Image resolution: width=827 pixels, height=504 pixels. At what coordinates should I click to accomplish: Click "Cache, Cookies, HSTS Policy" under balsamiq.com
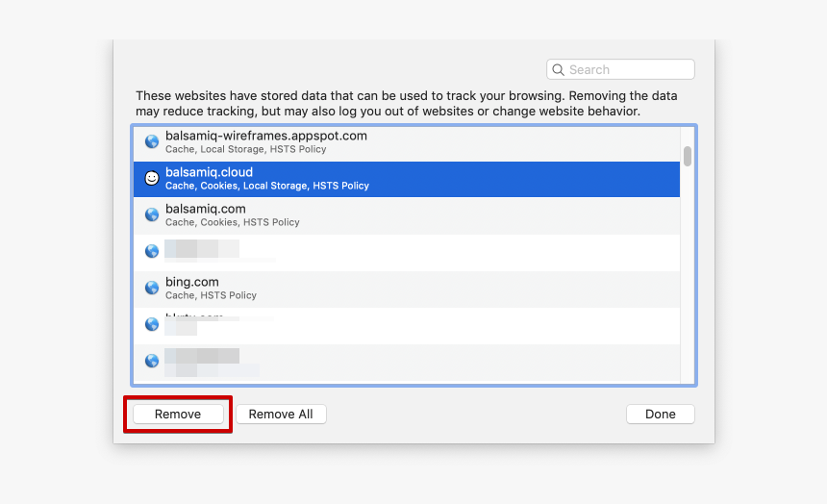232,222
